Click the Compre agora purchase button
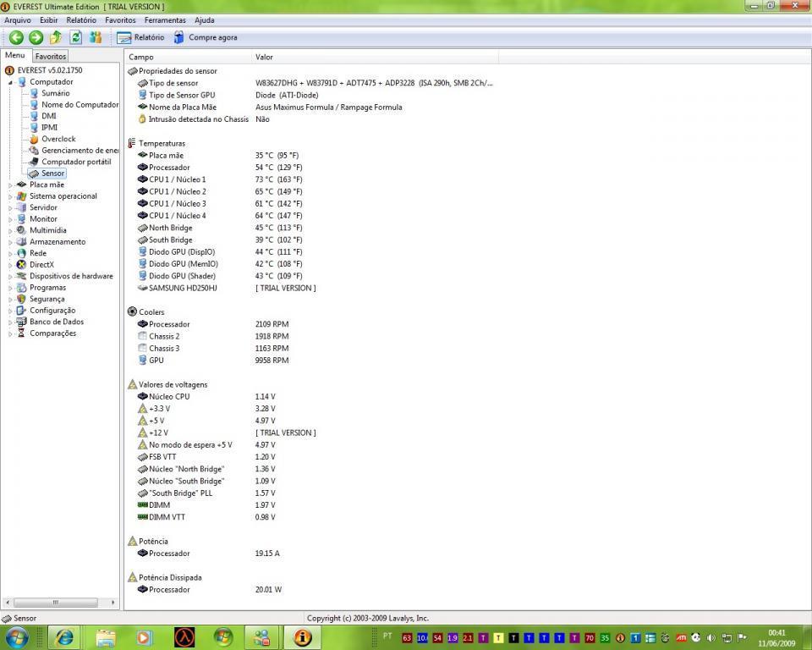 point(205,37)
